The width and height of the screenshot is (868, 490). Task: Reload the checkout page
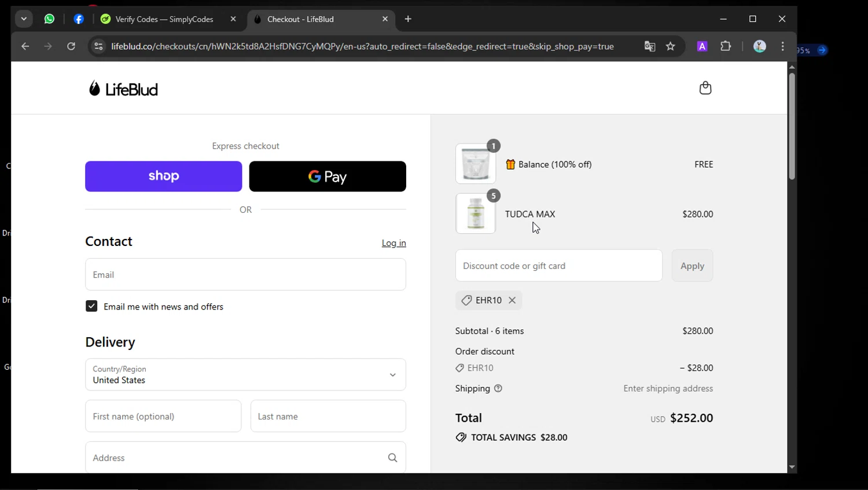pyautogui.click(x=71, y=46)
